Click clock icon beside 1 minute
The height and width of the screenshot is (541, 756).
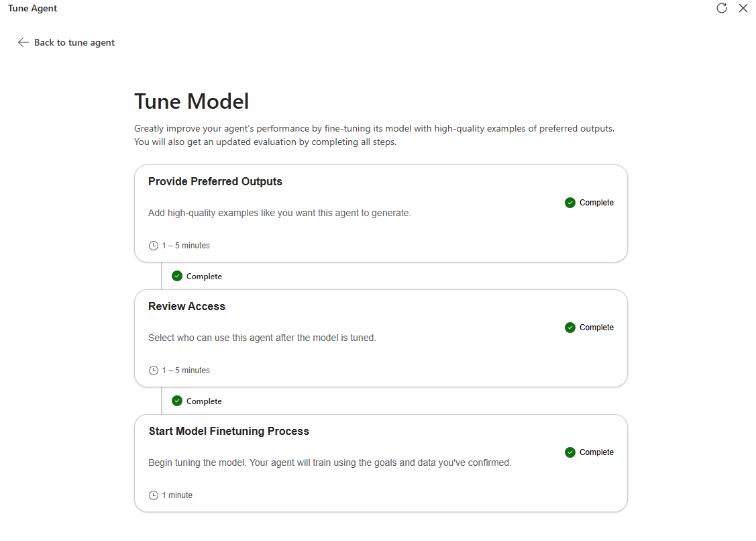coord(153,495)
